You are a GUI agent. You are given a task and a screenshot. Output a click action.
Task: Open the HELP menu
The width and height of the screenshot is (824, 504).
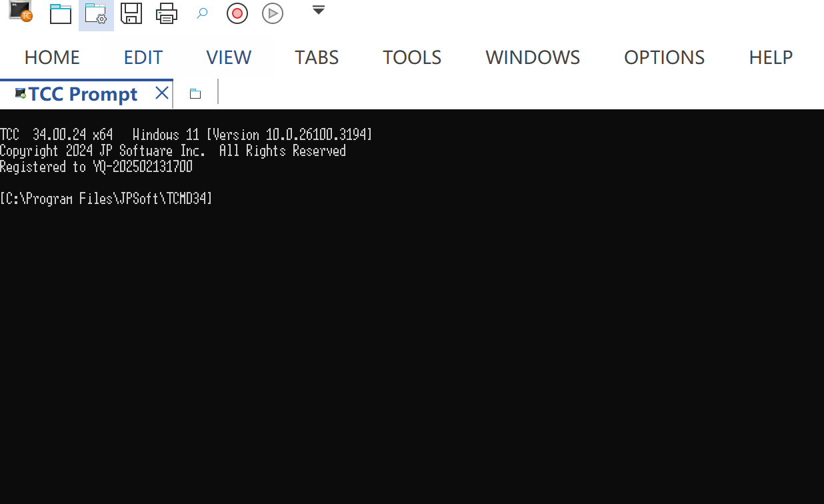(771, 57)
